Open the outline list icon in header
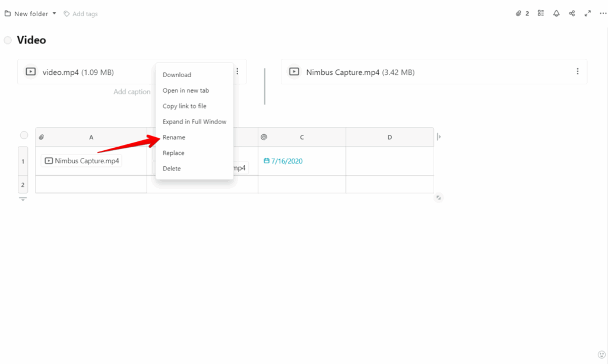 coord(541,14)
